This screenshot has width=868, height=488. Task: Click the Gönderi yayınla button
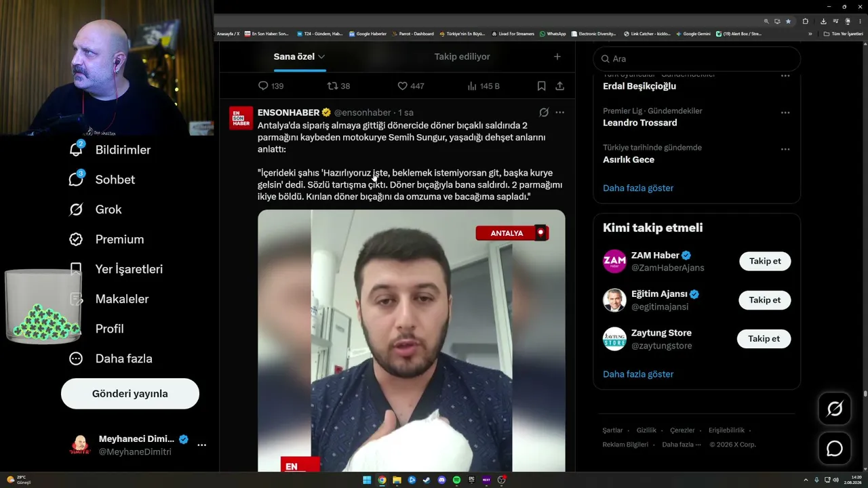[130, 394]
